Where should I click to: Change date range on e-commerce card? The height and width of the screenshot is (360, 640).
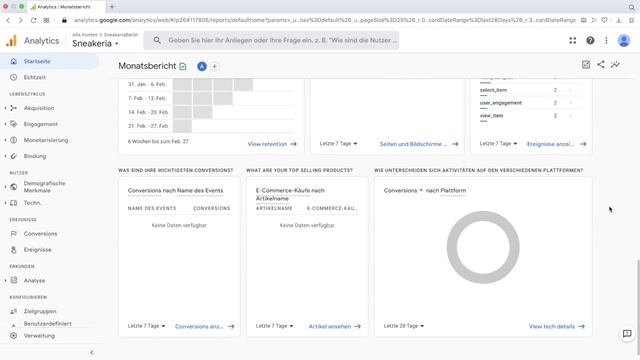[274, 326]
